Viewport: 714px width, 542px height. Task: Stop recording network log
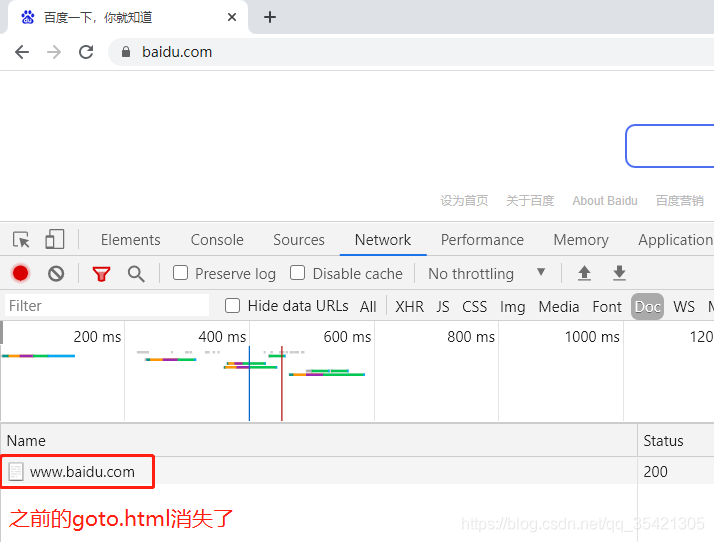tap(20, 273)
